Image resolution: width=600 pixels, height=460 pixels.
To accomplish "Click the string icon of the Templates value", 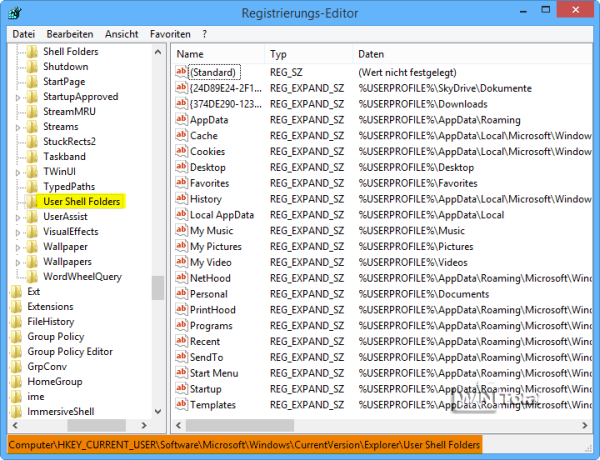I will [x=181, y=404].
